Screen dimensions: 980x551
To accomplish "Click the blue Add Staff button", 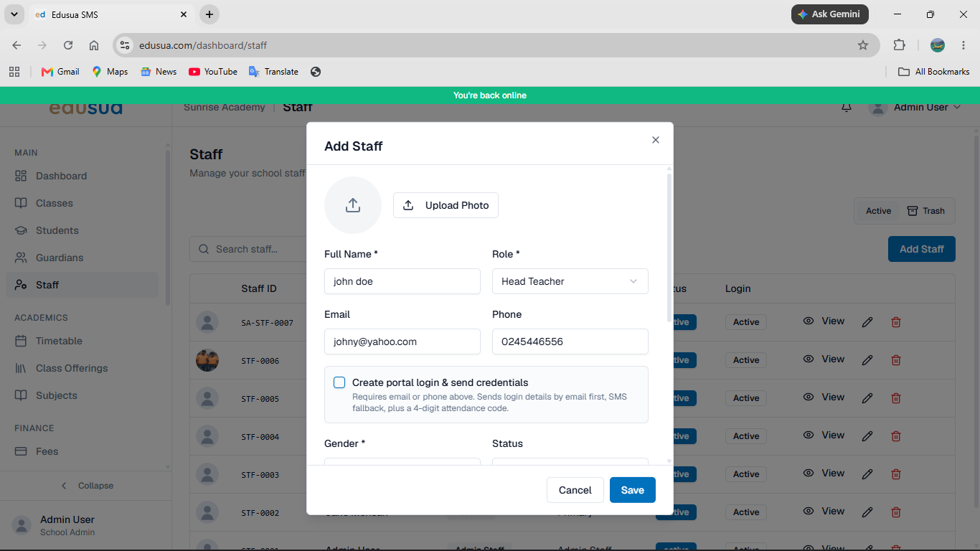I will tap(922, 249).
